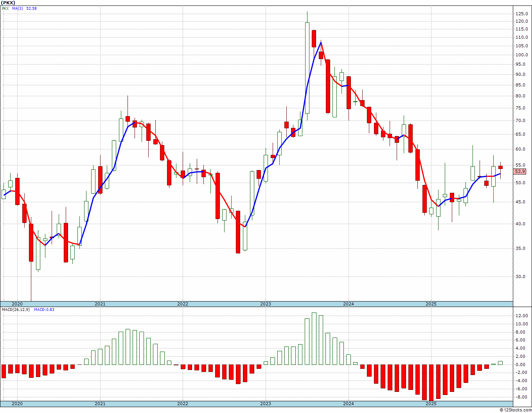Select the 60.0 price axis label

(x=520, y=149)
